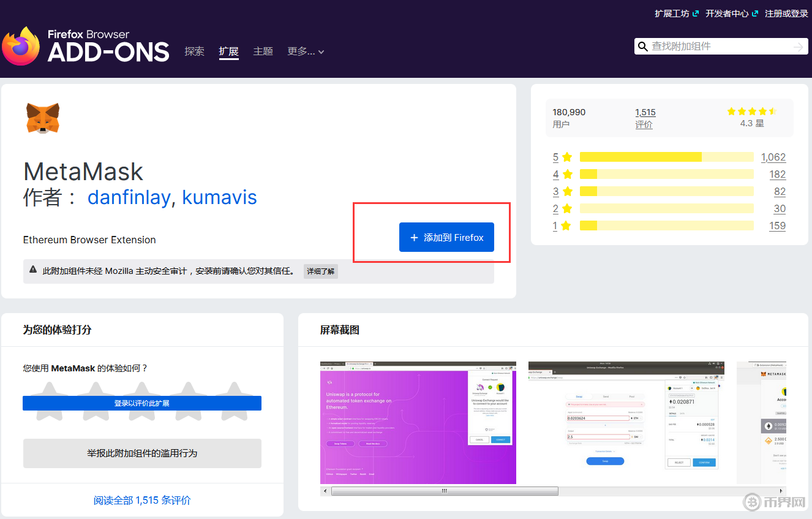This screenshot has height=519, width=812.
Task: Click 注册或登录 link
Action: pyautogui.click(x=786, y=13)
